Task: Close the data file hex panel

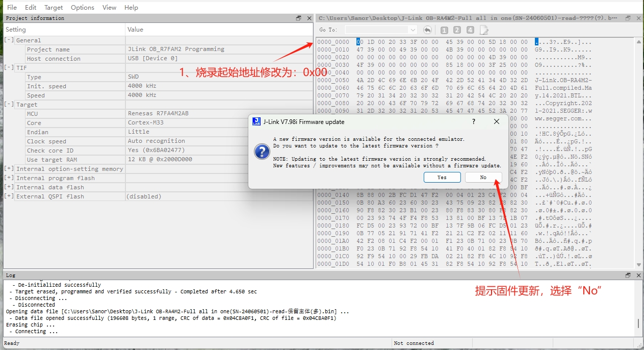Action: [x=638, y=18]
